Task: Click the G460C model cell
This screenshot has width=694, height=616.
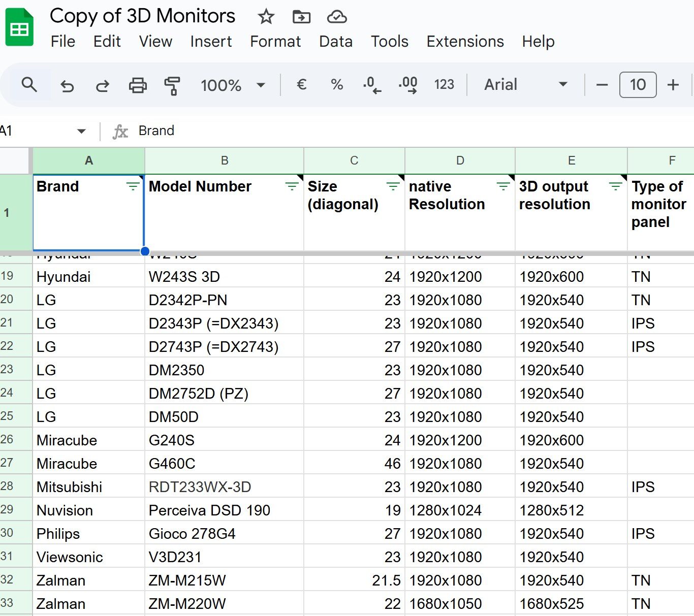Action: [x=225, y=464]
